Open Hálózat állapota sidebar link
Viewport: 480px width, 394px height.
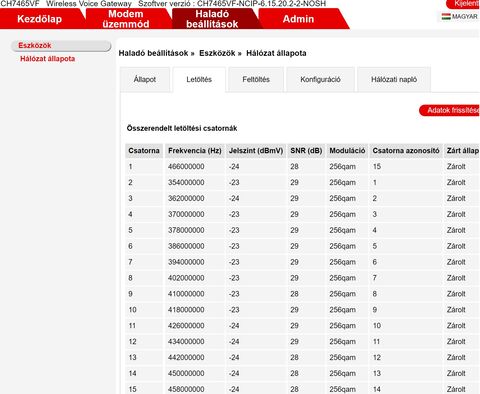tap(47, 59)
